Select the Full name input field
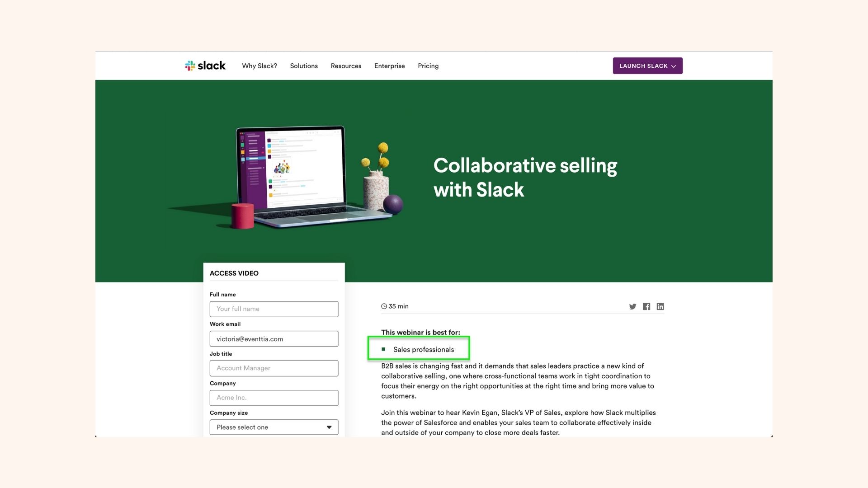This screenshot has height=488, width=868. [x=274, y=309]
